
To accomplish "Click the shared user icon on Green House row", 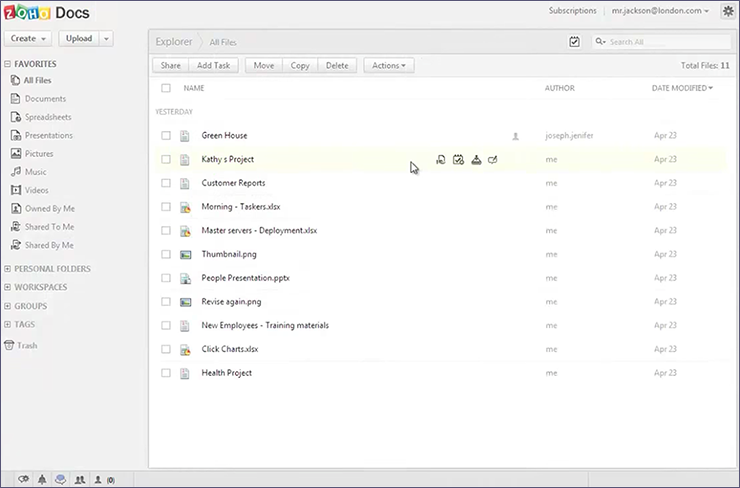I will 516,136.
